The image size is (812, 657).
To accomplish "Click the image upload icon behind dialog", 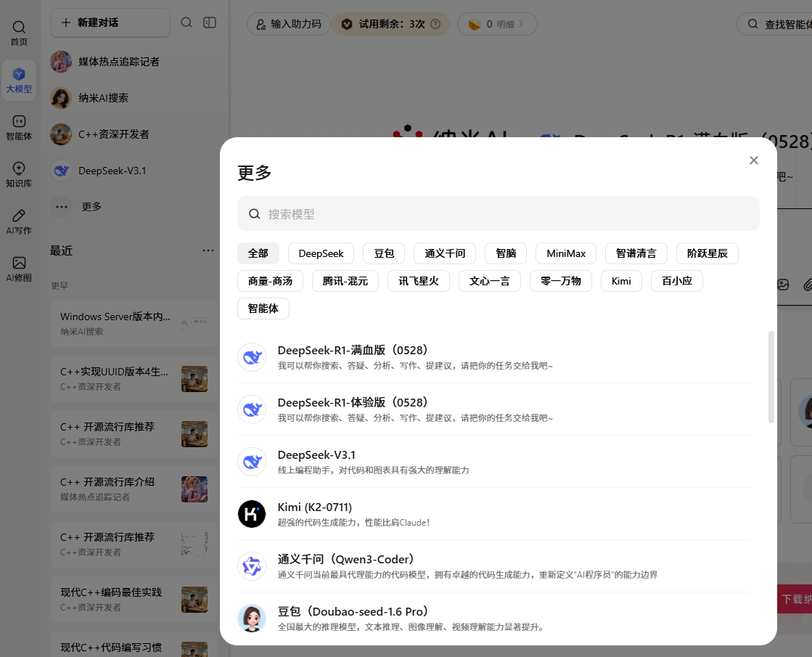I will point(783,285).
